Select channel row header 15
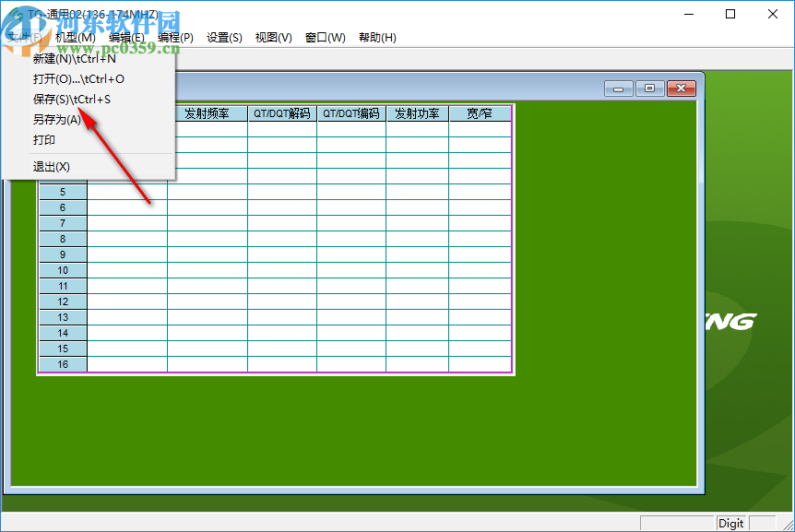The height and width of the screenshot is (532, 795). tap(63, 349)
